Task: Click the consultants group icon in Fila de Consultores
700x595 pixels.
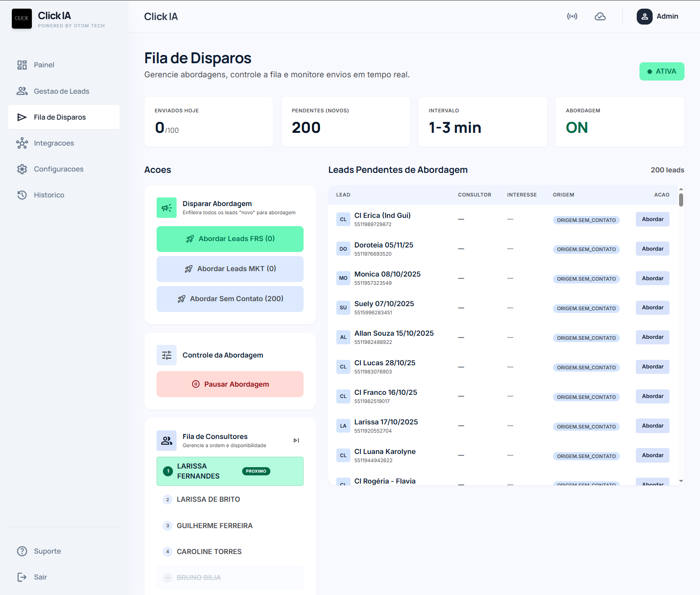Action: point(166,440)
